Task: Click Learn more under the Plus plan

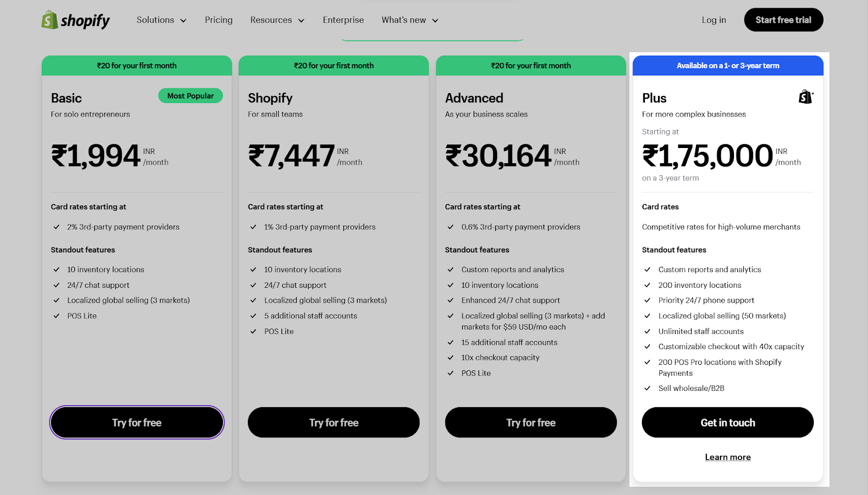Action: pyautogui.click(x=727, y=457)
